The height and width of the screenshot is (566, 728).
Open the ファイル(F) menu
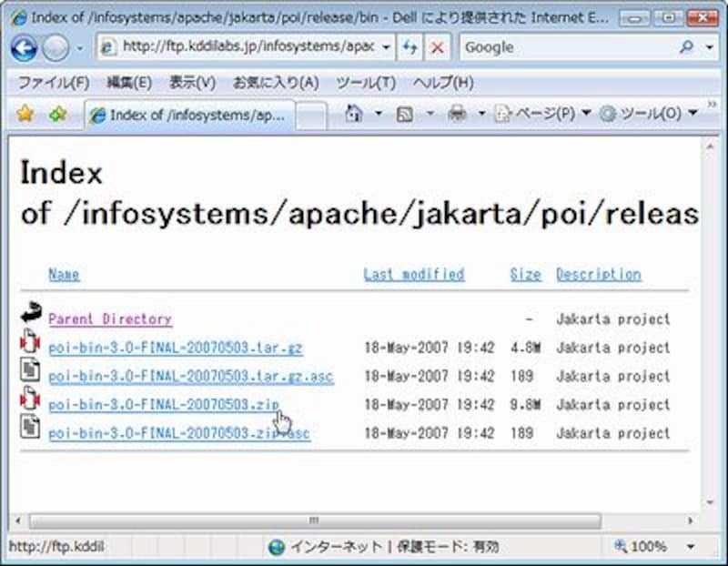[53, 83]
